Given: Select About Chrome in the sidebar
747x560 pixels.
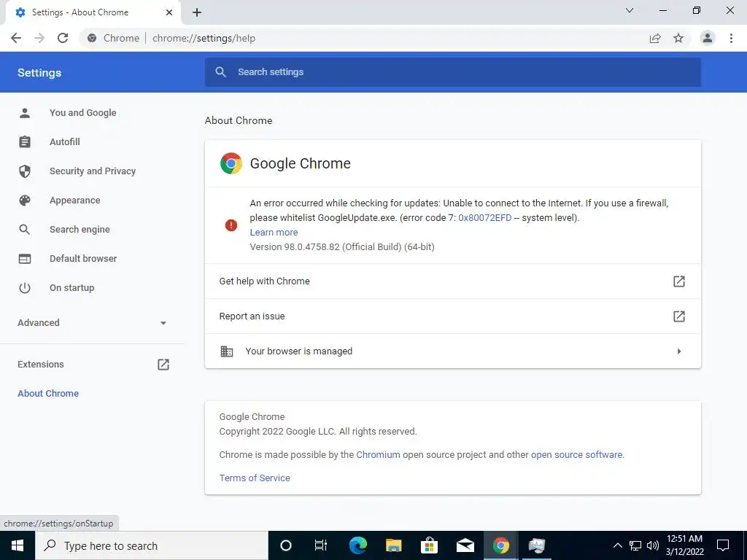Looking at the screenshot, I should 48,393.
